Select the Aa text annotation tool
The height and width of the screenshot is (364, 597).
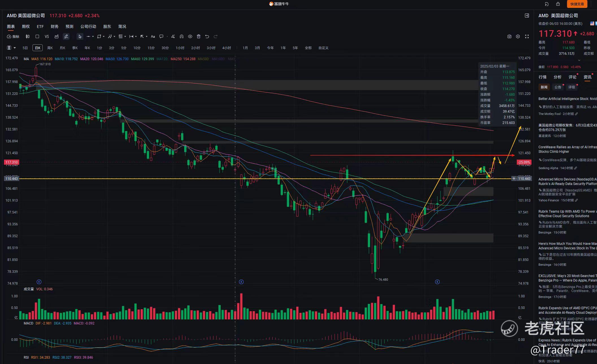[153, 36]
